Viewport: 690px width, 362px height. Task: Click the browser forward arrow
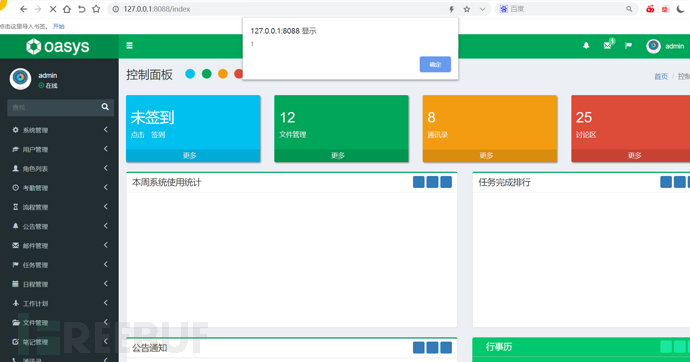point(38,9)
